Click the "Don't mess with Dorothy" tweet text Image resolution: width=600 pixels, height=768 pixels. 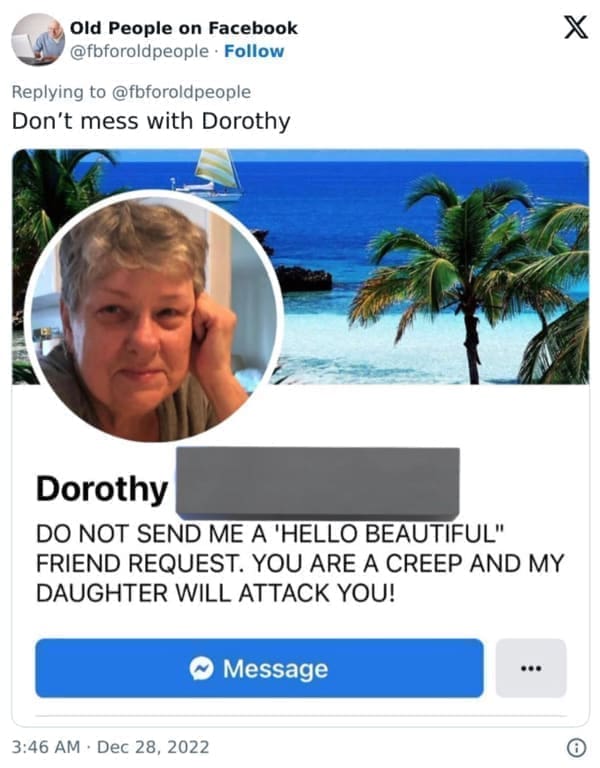pos(151,121)
